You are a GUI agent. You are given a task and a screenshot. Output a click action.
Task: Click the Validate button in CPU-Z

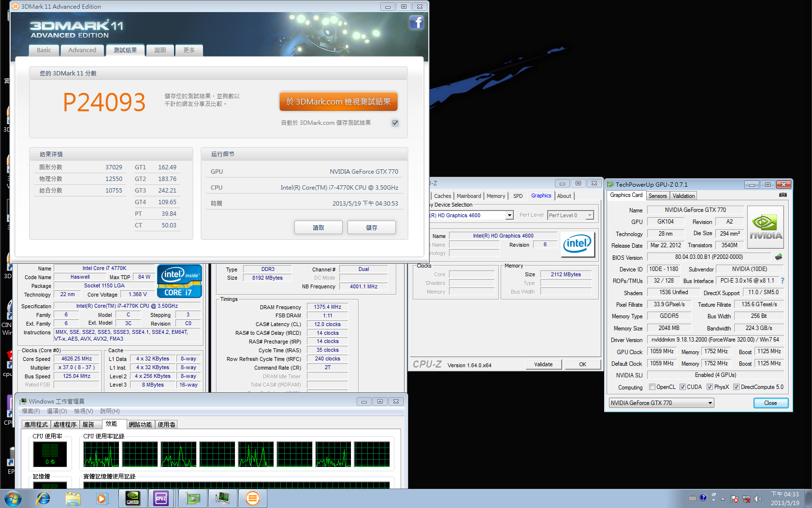pos(543,364)
